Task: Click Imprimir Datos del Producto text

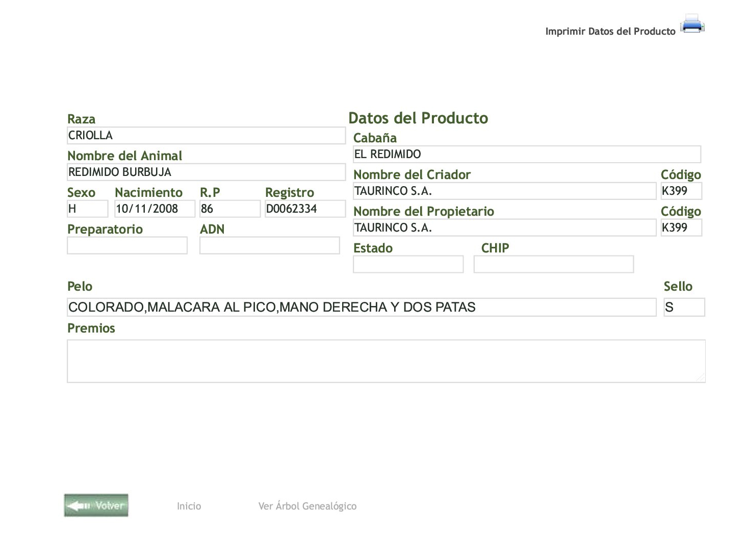Action: tap(610, 31)
